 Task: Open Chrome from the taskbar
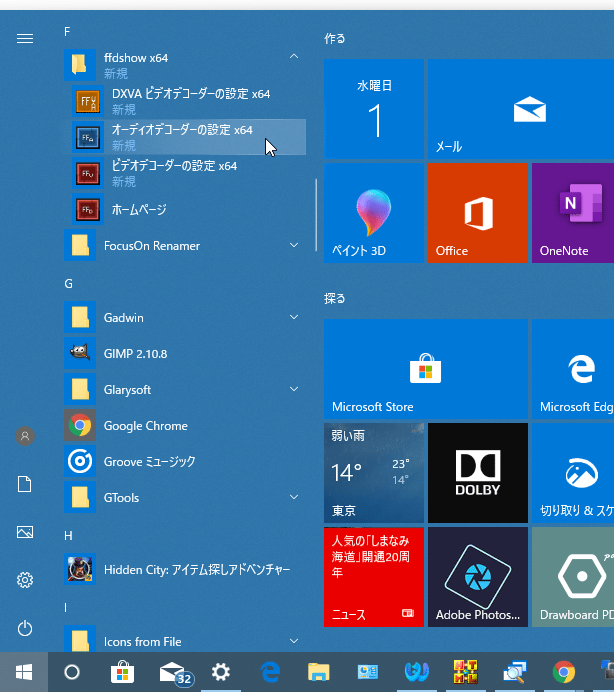point(564,672)
